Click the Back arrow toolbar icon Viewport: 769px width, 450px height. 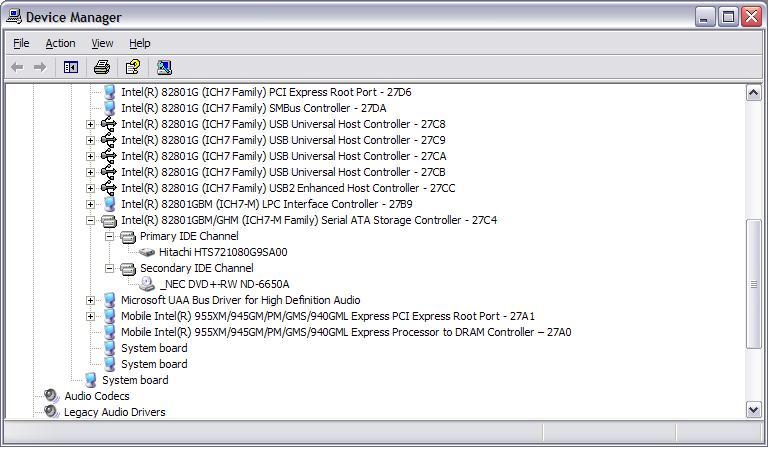click(x=17, y=67)
